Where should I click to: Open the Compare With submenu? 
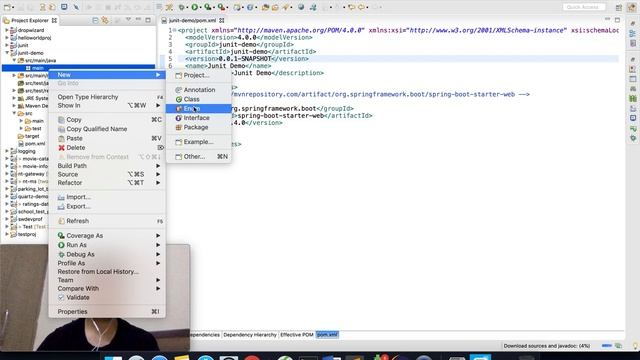[107, 289]
